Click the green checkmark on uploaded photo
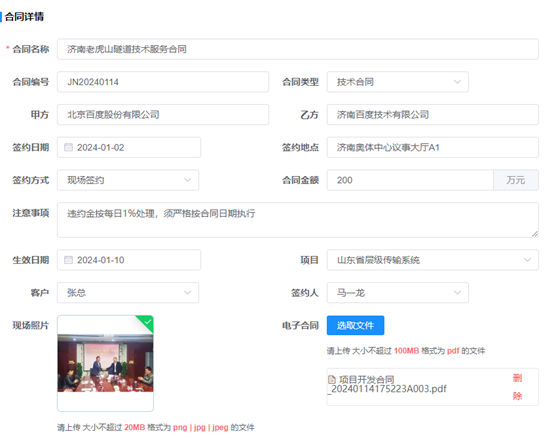The width and height of the screenshot is (554, 438). pyautogui.click(x=148, y=322)
